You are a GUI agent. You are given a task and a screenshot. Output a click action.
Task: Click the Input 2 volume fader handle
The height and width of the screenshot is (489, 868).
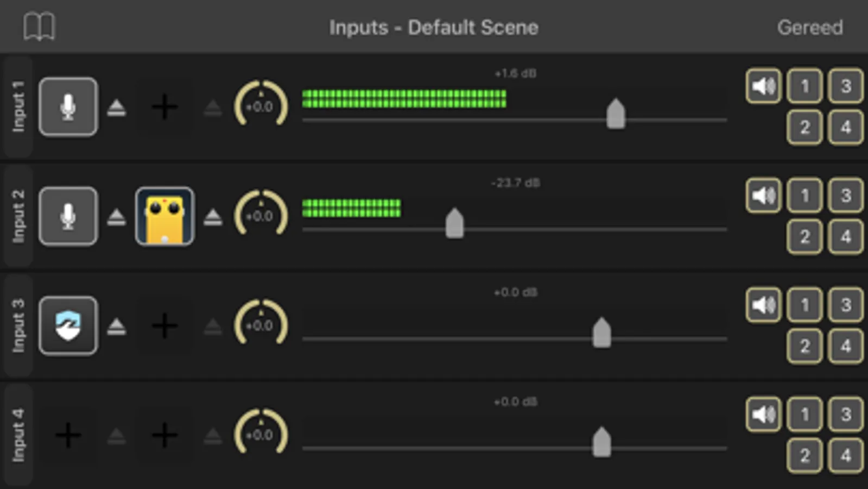(x=454, y=223)
